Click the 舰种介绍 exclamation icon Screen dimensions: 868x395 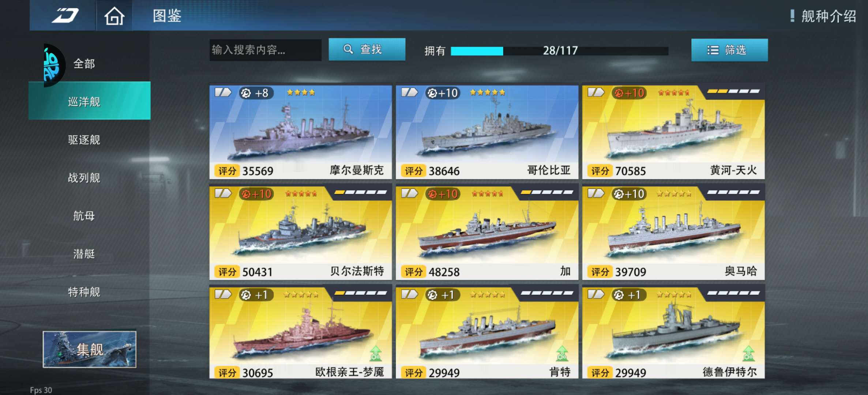pos(792,16)
